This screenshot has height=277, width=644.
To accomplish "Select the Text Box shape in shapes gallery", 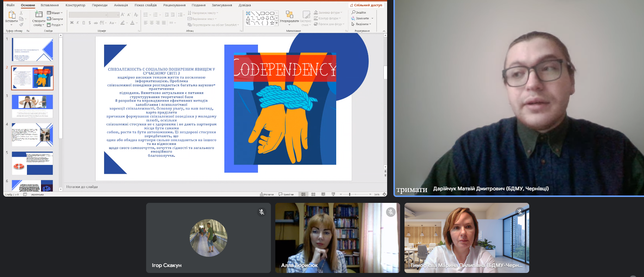I will click(x=248, y=13).
